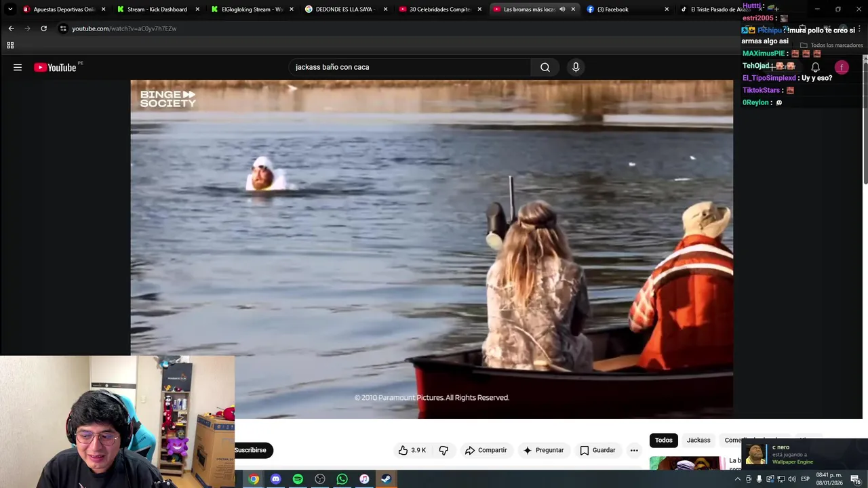Click the Compartir share button
The height and width of the screenshot is (488, 868).
pyautogui.click(x=486, y=450)
